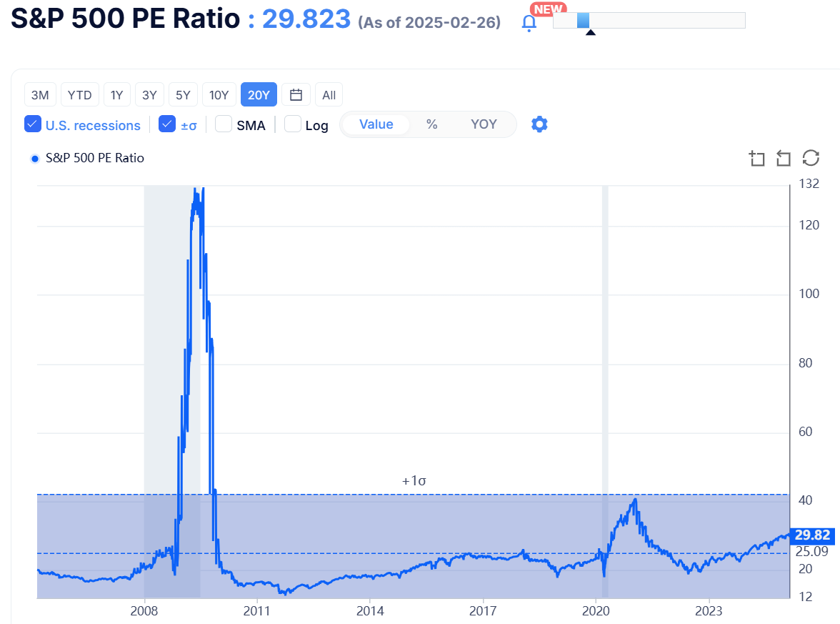Click the alert bell icon

pyautogui.click(x=529, y=23)
